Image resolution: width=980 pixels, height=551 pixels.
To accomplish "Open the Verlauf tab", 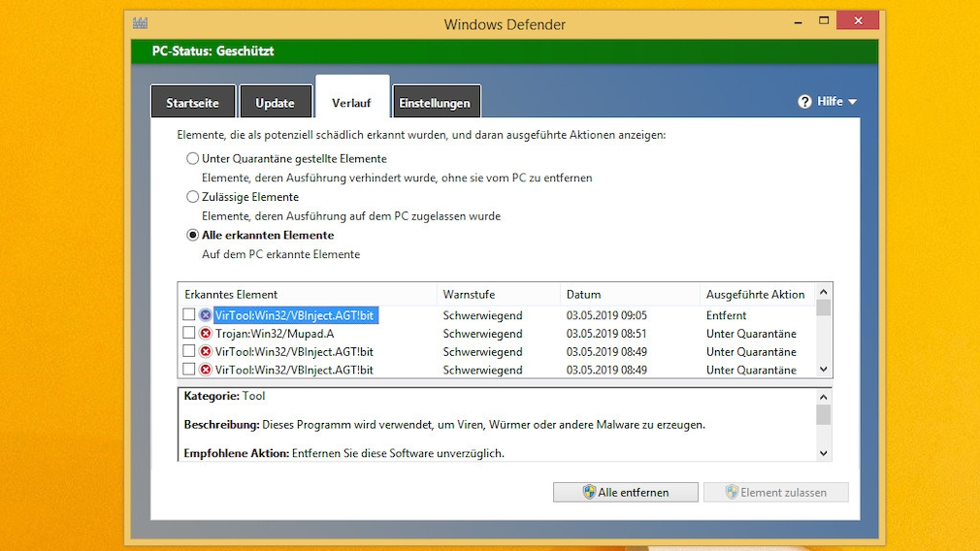I will coord(352,97).
